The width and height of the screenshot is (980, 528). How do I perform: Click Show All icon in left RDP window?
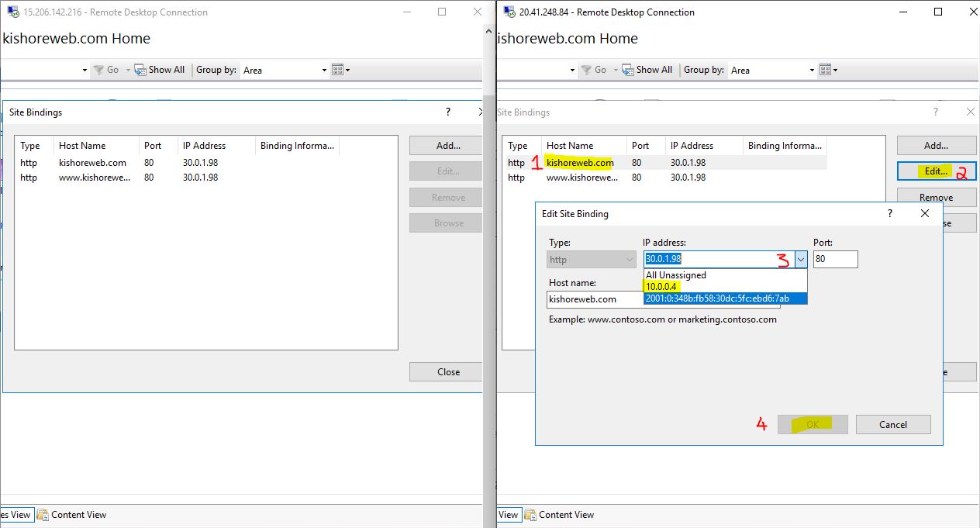click(140, 70)
